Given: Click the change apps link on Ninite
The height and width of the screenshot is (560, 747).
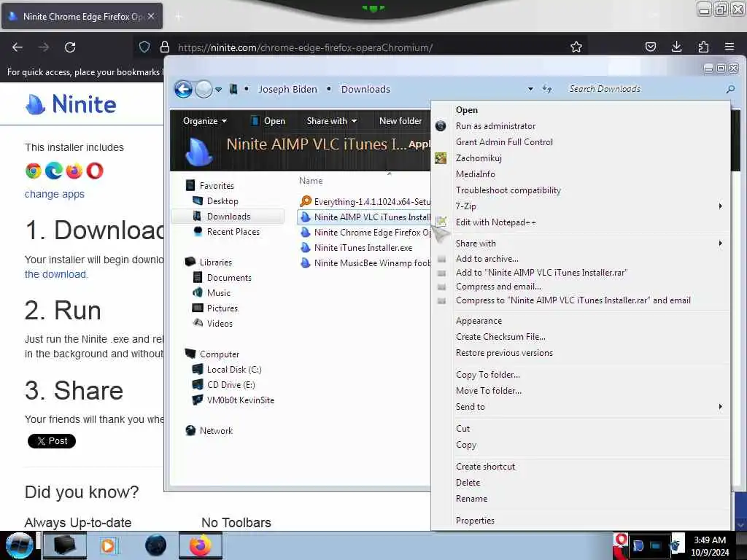Looking at the screenshot, I should (x=54, y=194).
